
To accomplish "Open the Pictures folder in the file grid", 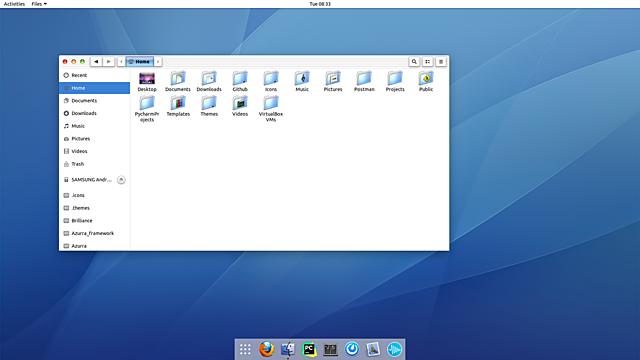I will 333,82.
